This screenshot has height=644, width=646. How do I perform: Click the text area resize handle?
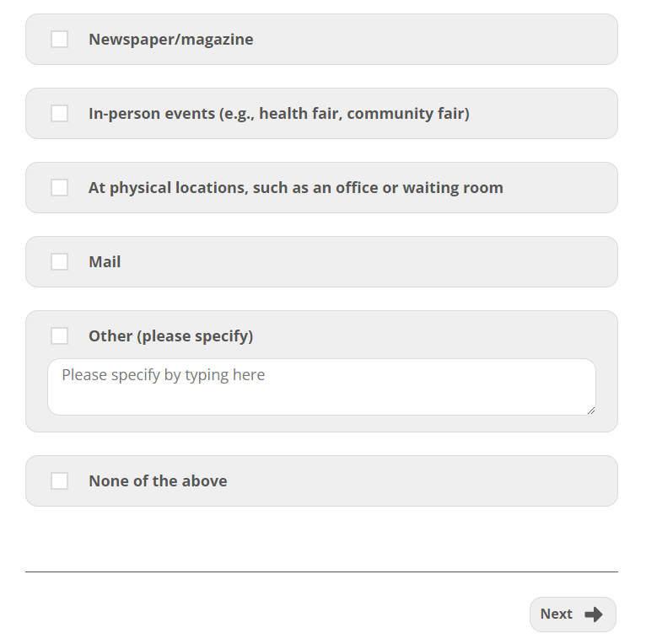pyautogui.click(x=590, y=410)
